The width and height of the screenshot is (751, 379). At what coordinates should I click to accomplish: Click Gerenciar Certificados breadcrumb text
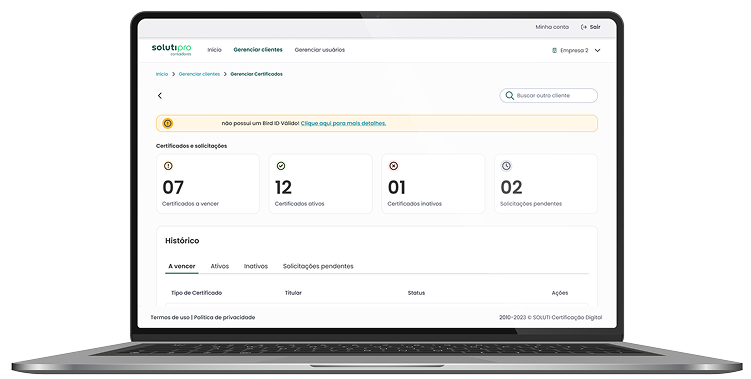point(257,74)
